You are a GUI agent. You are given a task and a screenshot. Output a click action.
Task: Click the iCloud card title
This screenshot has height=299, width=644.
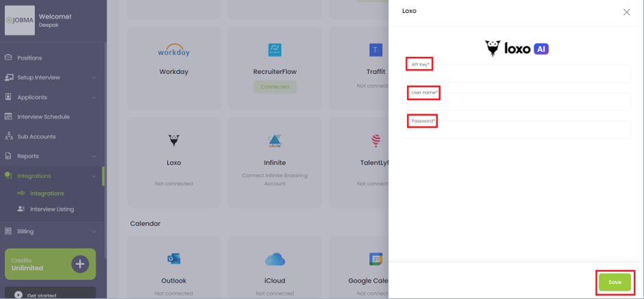(275, 280)
